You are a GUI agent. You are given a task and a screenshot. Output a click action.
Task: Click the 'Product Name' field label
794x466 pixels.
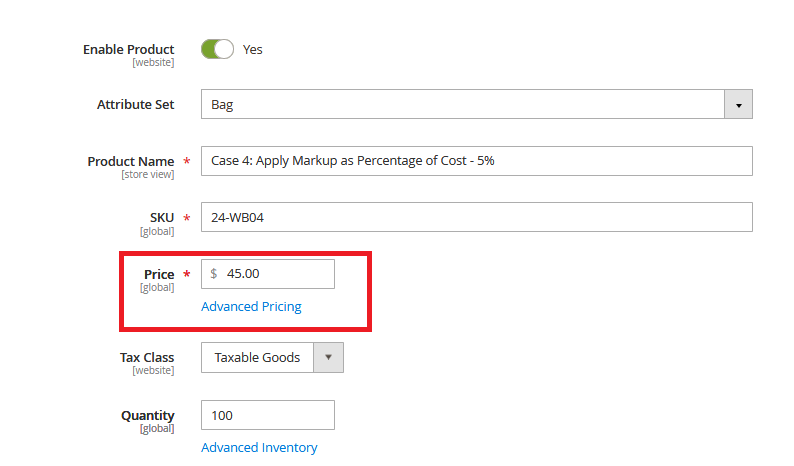(130, 161)
